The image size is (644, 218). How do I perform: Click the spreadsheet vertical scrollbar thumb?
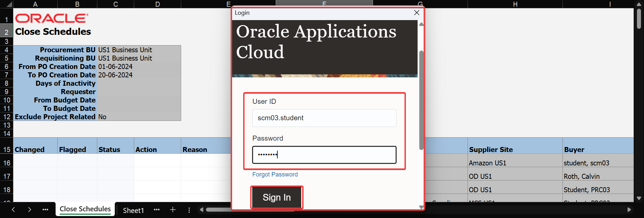click(x=639, y=18)
